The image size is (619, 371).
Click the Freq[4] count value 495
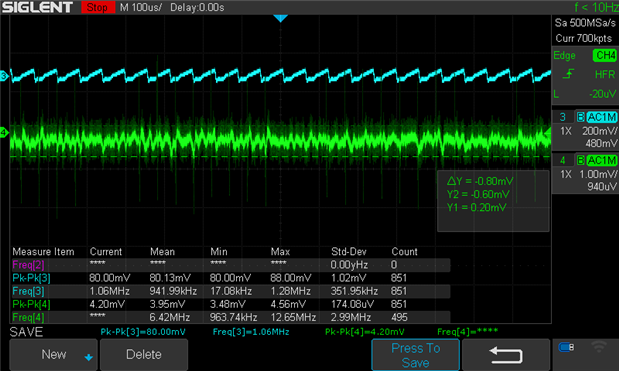point(399,317)
